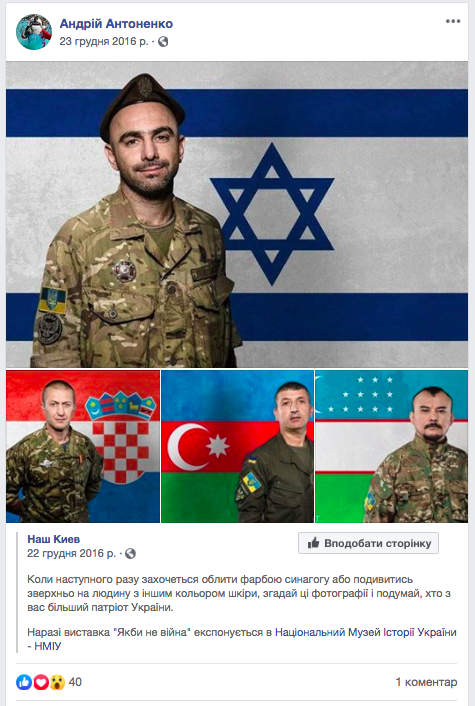This screenshot has width=475, height=706.
Task: Open the Azerbaijani flag soldier photo
Action: click(237, 446)
